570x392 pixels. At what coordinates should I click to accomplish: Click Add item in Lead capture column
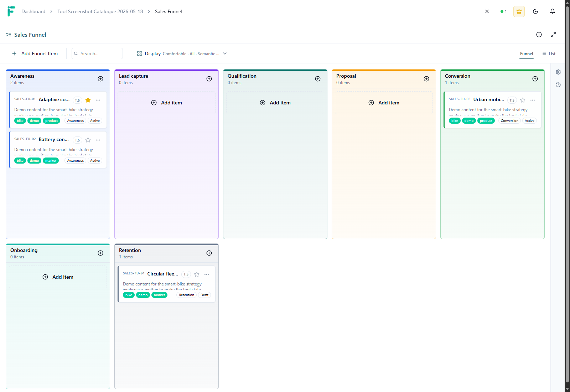tap(166, 103)
